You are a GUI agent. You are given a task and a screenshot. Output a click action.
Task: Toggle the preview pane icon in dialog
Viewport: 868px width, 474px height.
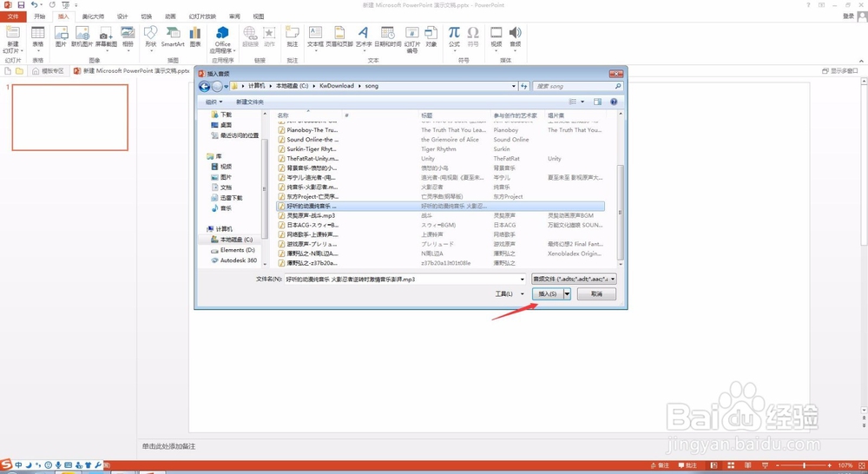pos(597,102)
